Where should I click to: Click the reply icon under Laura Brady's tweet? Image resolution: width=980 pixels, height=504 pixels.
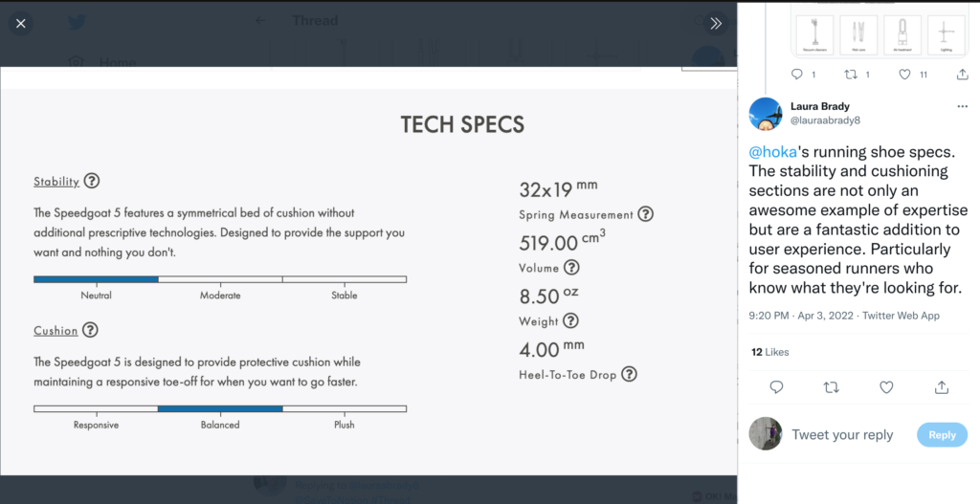[776, 387]
